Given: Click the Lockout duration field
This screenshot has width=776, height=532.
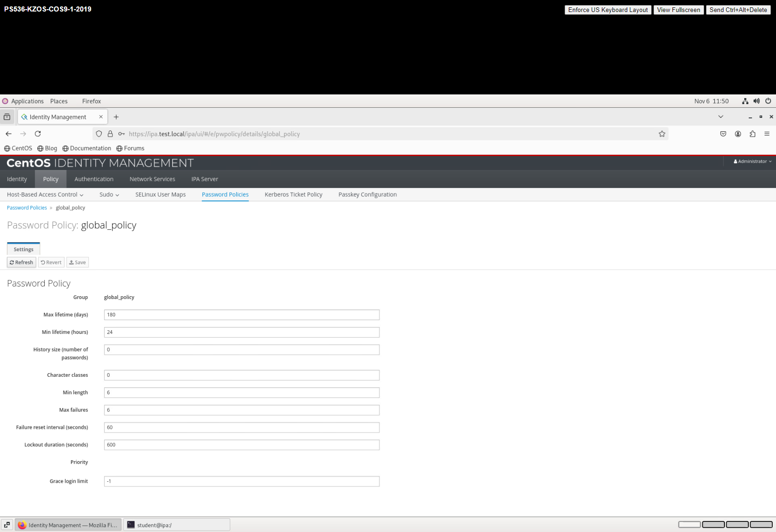Looking at the screenshot, I should pos(242,445).
